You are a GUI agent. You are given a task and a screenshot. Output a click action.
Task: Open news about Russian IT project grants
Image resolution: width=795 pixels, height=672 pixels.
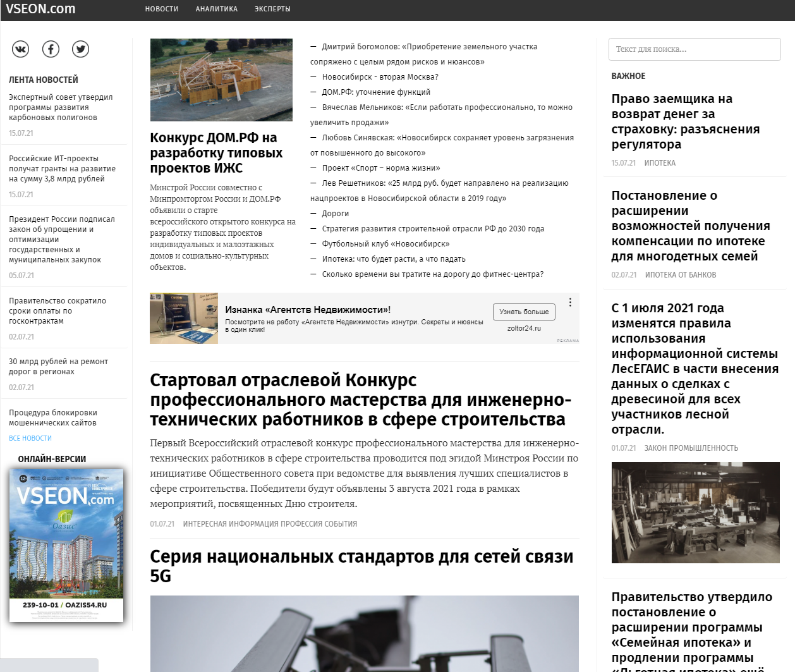point(62,169)
